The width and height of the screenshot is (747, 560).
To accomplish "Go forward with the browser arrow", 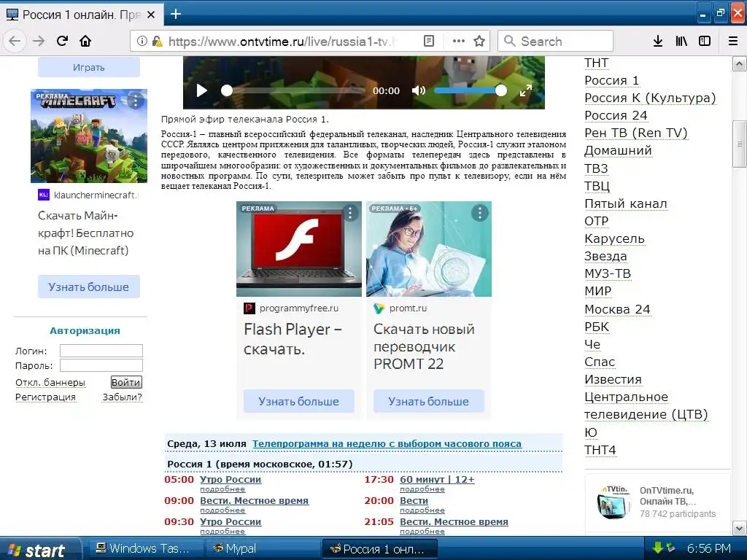I will coord(39,41).
